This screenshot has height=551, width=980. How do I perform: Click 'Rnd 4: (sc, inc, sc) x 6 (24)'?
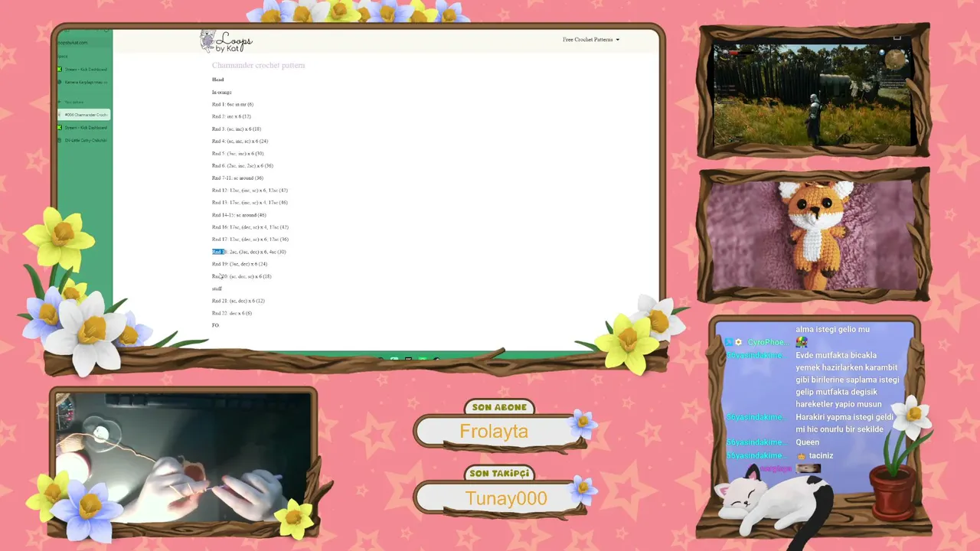click(240, 141)
